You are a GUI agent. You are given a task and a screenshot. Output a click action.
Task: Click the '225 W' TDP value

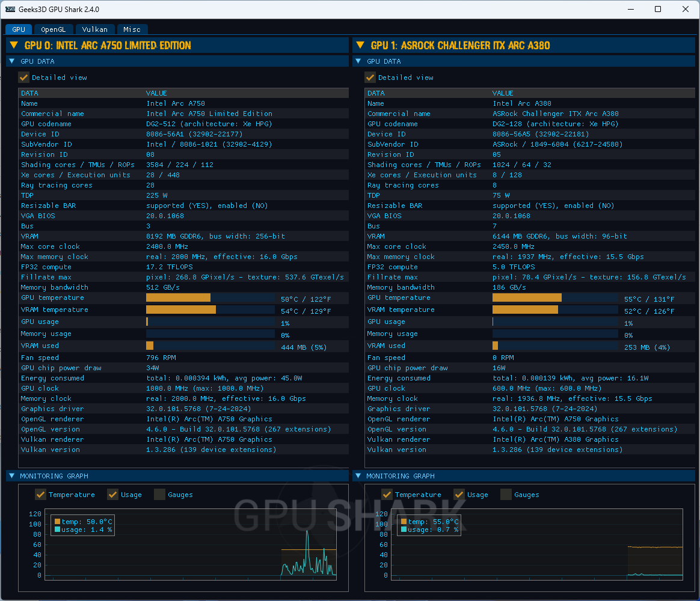(157, 195)
